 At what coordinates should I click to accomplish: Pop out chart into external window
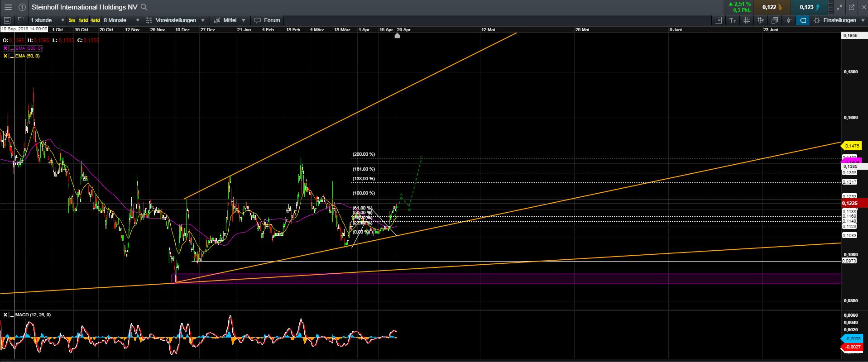[851, 7]
